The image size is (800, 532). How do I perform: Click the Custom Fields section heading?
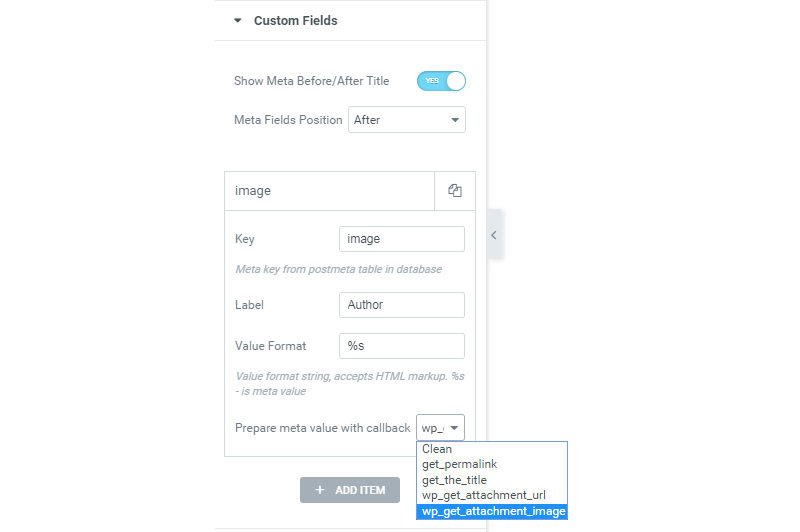coord(296,21)
